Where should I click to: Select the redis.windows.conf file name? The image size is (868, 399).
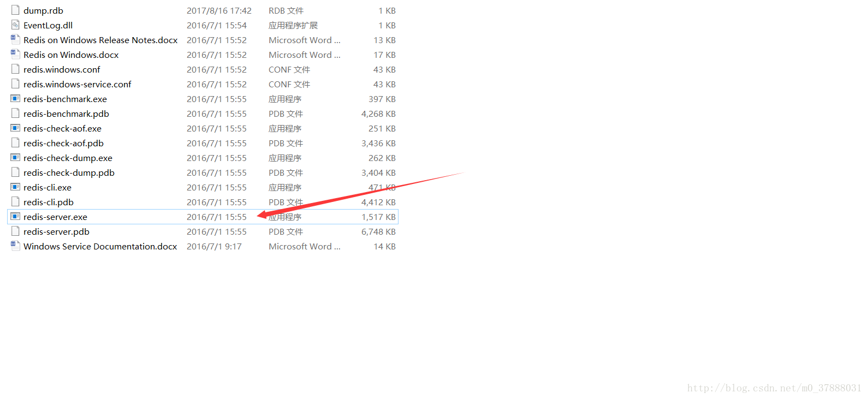point(62,70)
